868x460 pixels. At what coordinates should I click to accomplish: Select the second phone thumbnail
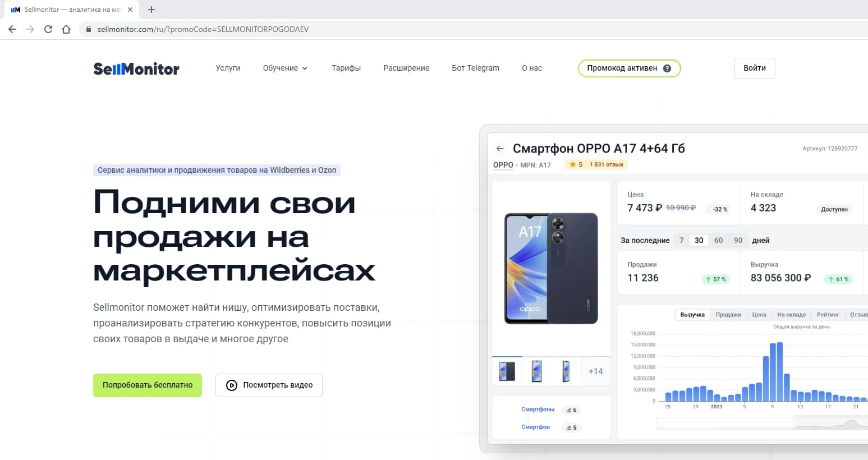click(536, 371)
